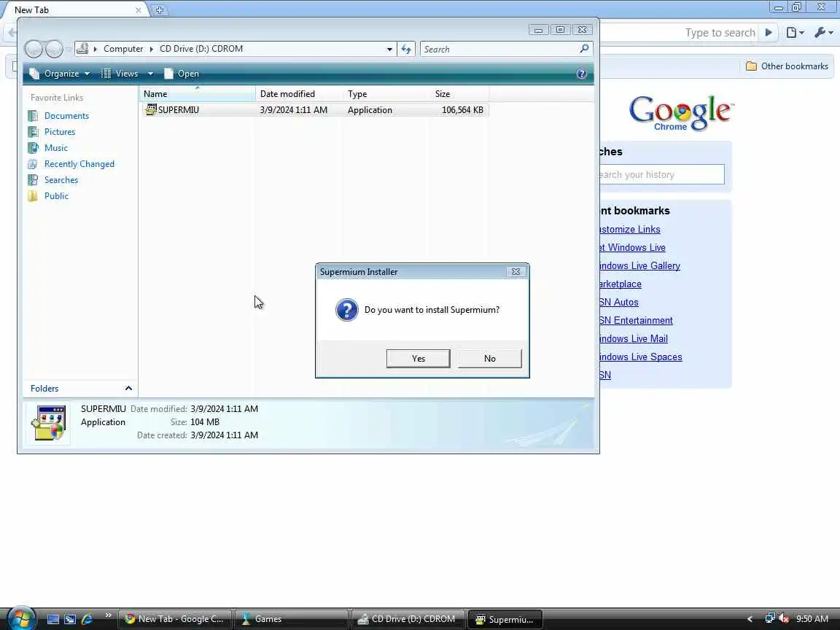Switch to Supermium taskbar button
Screen dimensions: 840x630
pos(505,619)
